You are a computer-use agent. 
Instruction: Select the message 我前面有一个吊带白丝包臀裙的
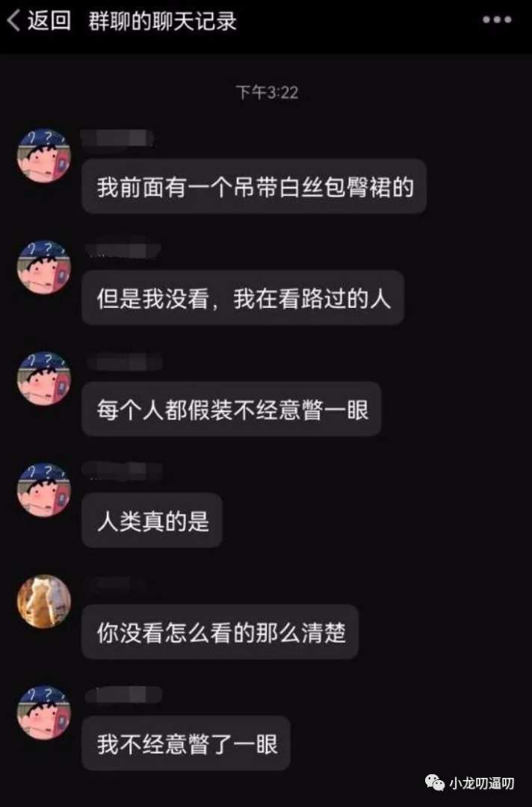pos(254,186)
